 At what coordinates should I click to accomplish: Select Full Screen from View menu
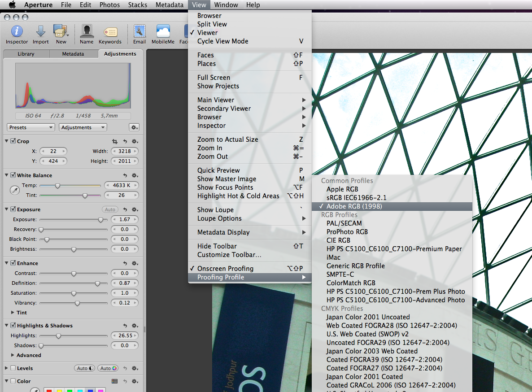[250, 78]
